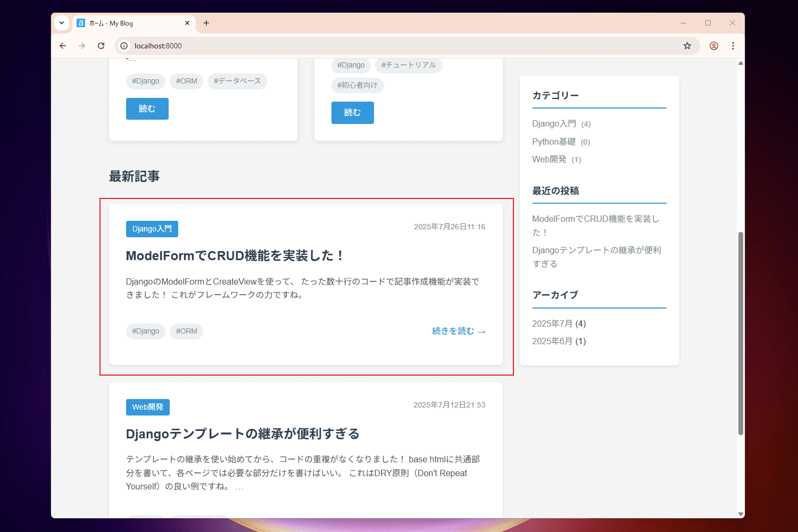The width and height of the screenshot is (798, 532).
Task: Select the ホーム - My Blog tab
Action: click(x=133, y=23)
